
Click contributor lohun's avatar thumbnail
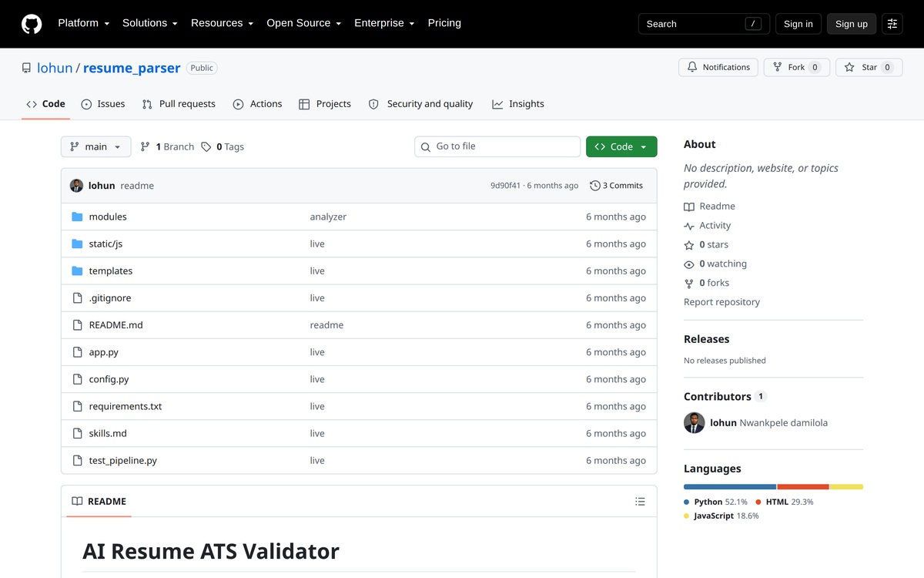coord(695,422)
